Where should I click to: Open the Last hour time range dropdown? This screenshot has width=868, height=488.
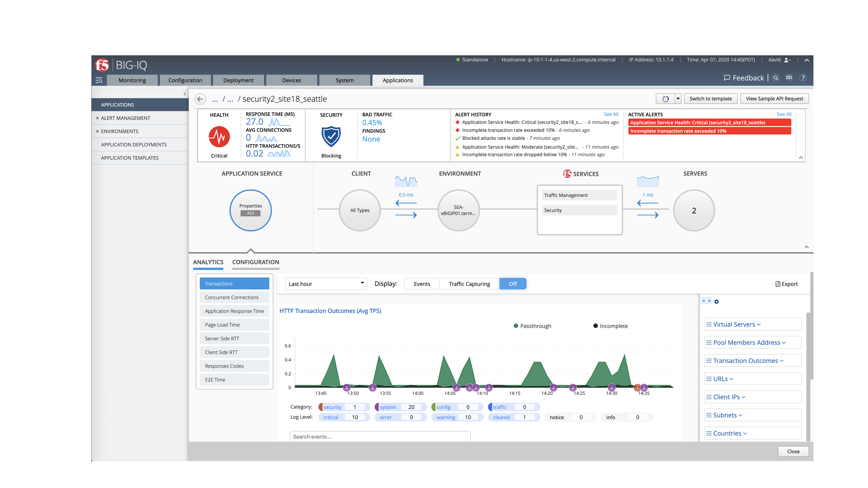click(x=326, y=284)
